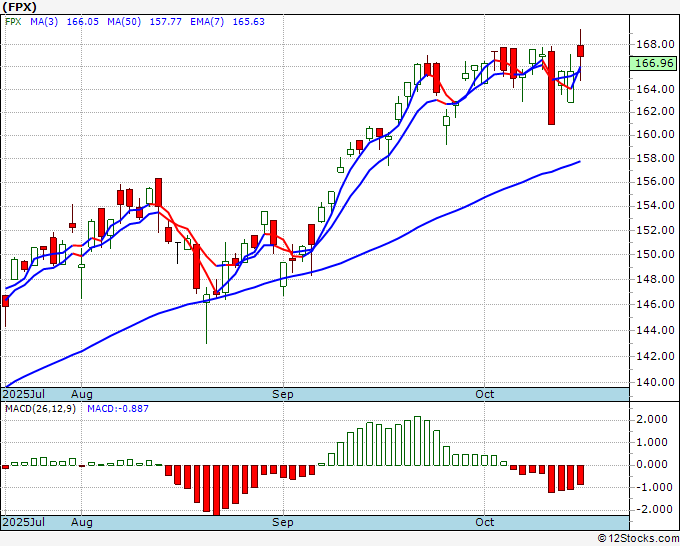The image size is (680, 546).
Task: Click the 142.00 price axis label
Action: click(x=655, y=356)
